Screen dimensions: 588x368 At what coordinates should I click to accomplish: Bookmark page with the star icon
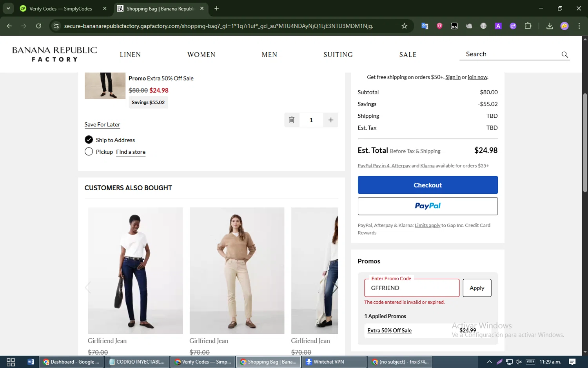point(404,26)
